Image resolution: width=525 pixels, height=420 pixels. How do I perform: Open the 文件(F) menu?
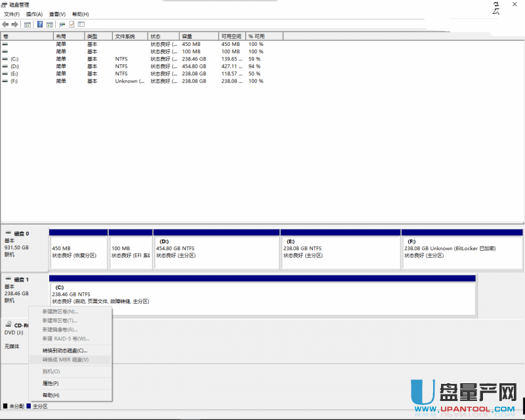12,14
